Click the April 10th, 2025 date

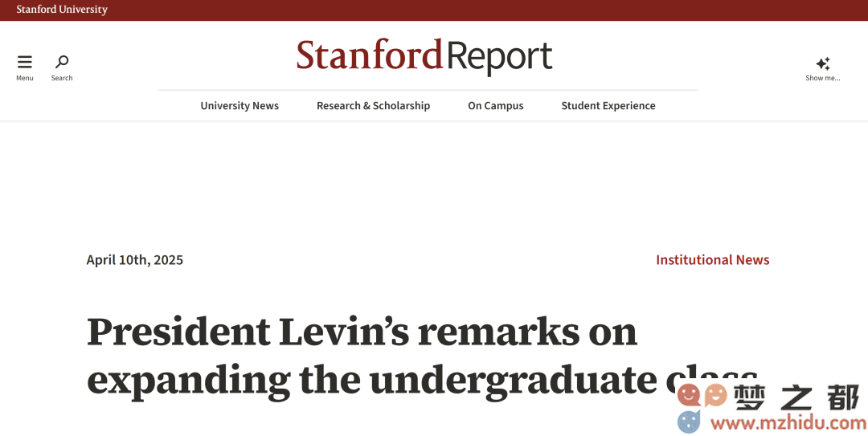(x=134, y=259)
